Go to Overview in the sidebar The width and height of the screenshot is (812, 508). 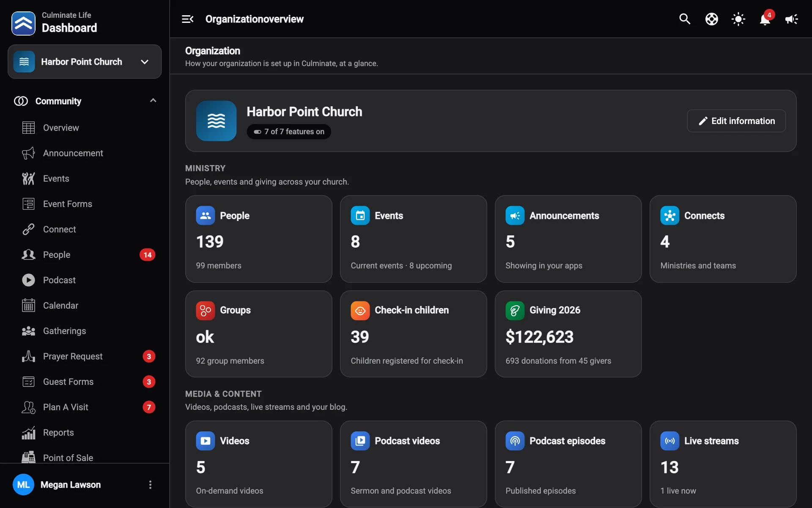(x=85, y=127)
